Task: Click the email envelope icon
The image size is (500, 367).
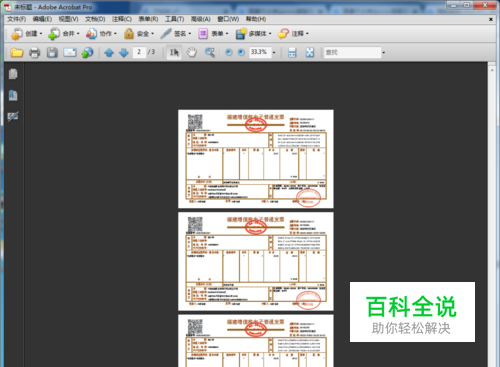Action: tap(70, 52)
